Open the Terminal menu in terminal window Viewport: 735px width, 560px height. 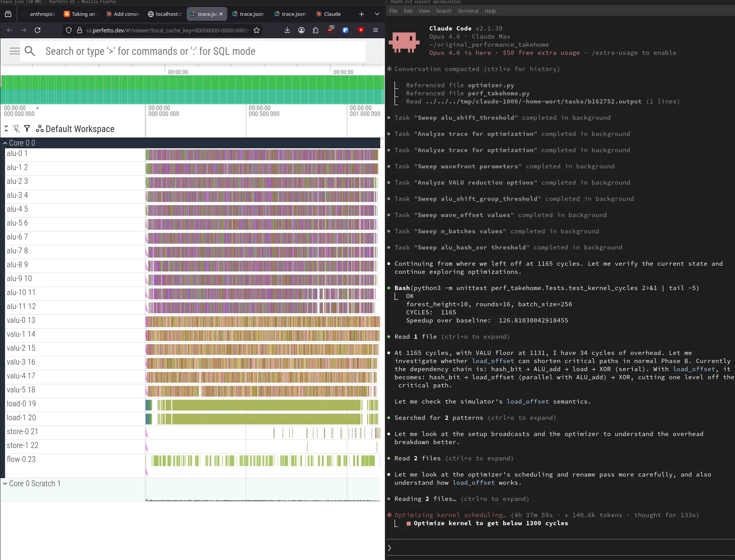pos(468,11)
